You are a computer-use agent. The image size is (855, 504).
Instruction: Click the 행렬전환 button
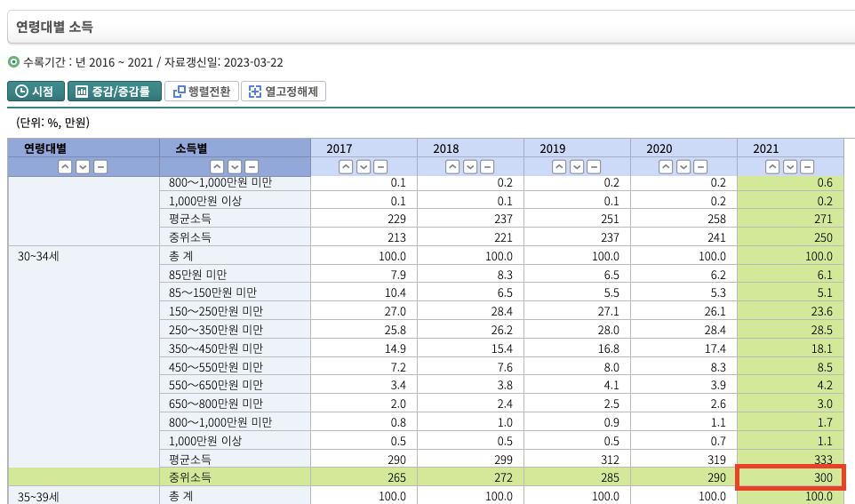click(202, 91)
